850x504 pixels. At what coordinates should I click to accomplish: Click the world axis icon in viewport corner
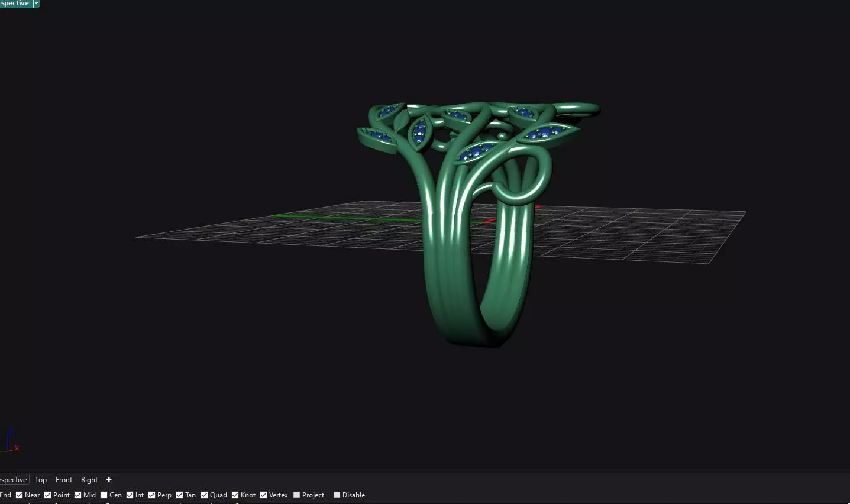pyautogui.click(x=9, y=442)
